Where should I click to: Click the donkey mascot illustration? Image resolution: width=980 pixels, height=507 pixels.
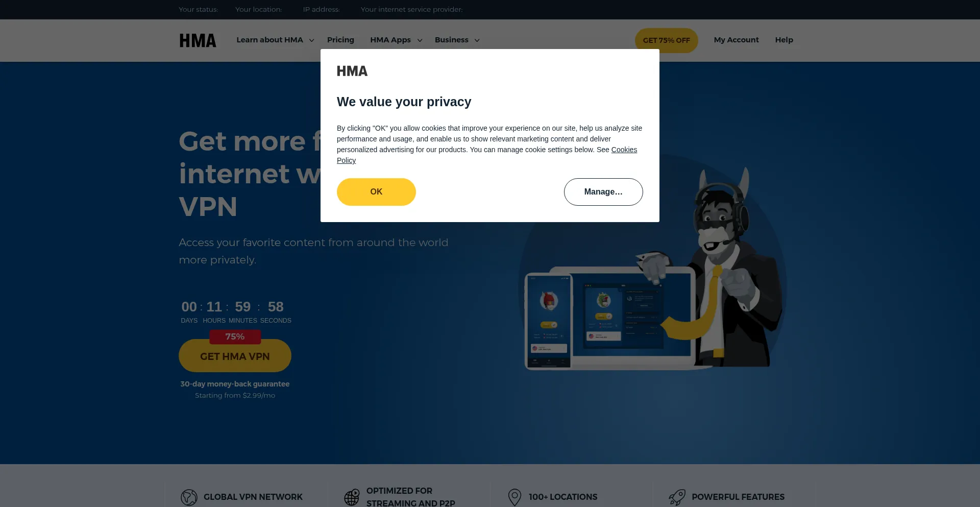pos(720,265)
